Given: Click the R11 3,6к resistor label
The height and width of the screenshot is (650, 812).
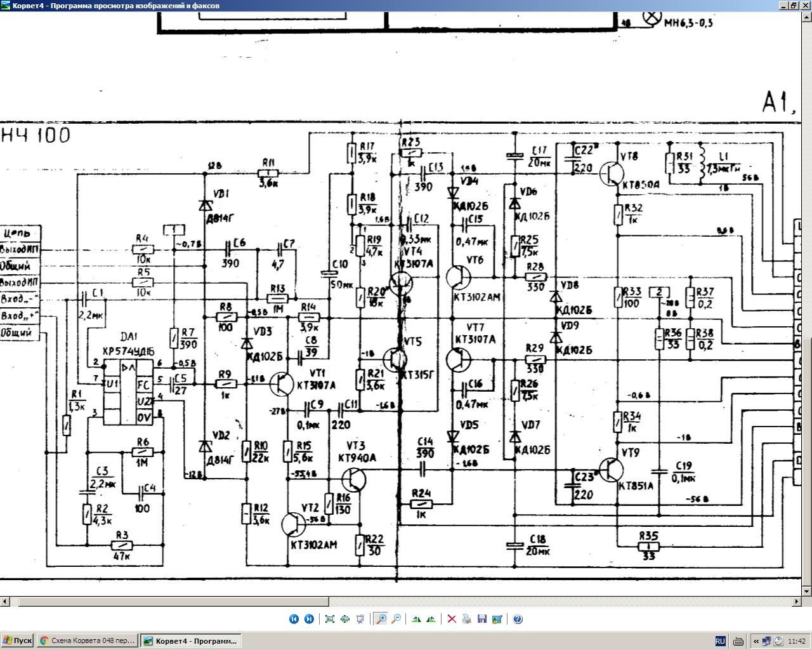Looking at the screenshot, I should click(x=268, y=173).
